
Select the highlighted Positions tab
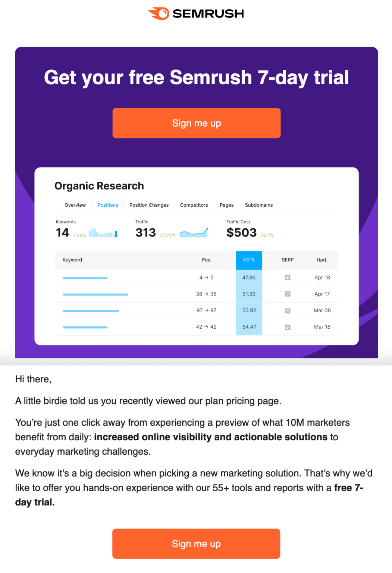tap(107, 205)
